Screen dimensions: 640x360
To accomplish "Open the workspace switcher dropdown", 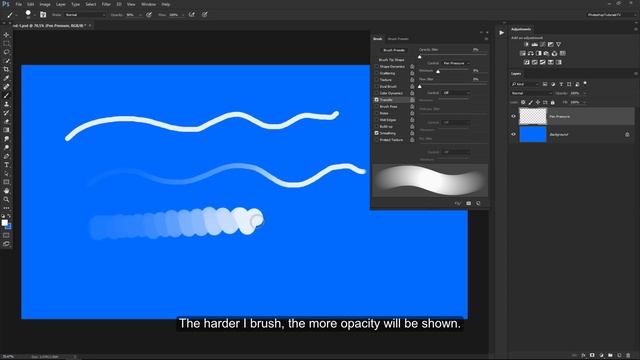I will coord(611,15).
